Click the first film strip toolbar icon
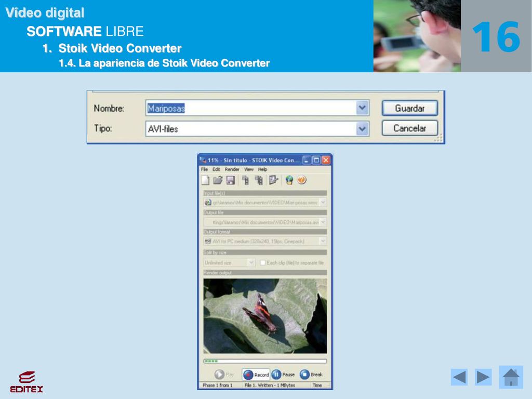 (x=246, y=180)
